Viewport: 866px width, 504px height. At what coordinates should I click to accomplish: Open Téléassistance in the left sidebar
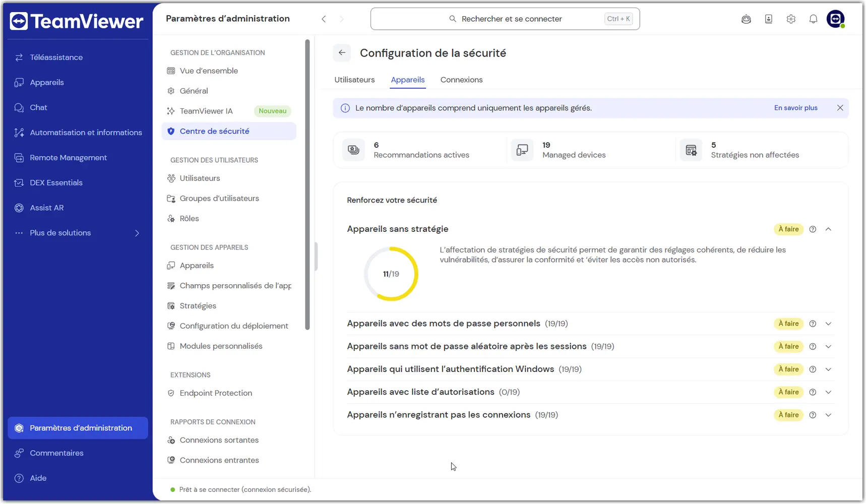pyautogui.click(x=78, y=57)
